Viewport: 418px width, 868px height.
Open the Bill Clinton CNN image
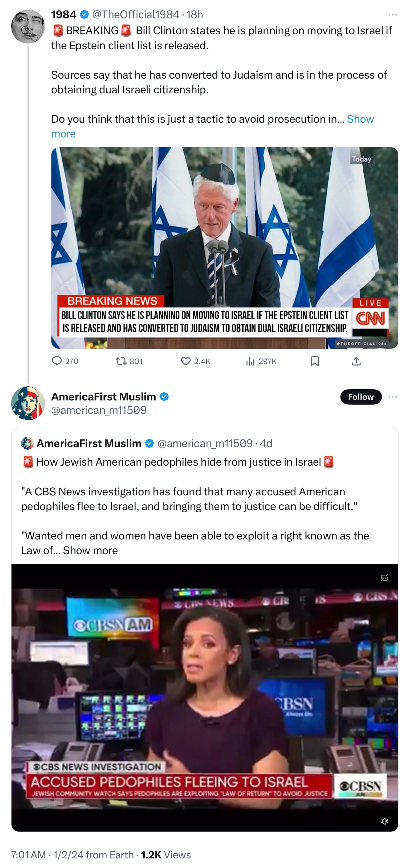(224, 248)
